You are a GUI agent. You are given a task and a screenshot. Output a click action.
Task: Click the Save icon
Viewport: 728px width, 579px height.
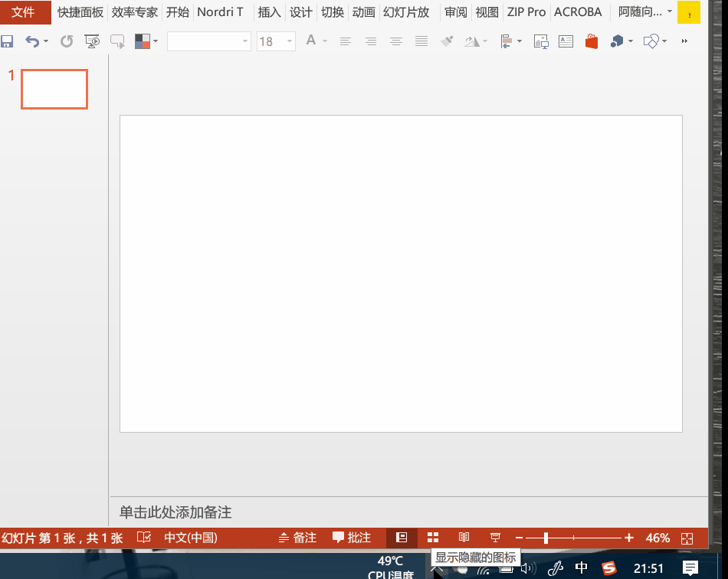click(7, 41)
